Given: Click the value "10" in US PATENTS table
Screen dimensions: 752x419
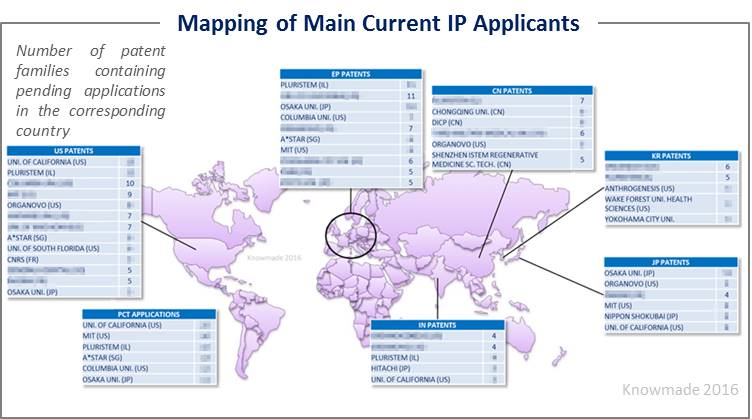Looking at the screenshot, I should [x=130, y=184].
